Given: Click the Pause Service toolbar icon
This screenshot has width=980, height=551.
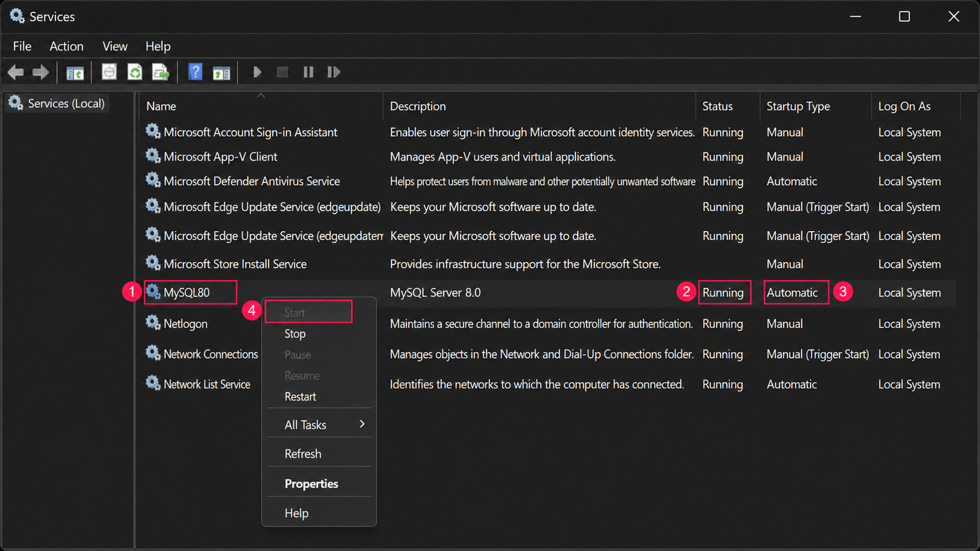Looking at the screenshot, I should (x=308, y=72).
